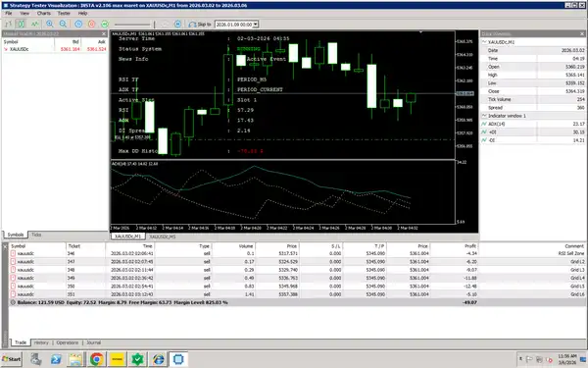Switch to the XAUUSDc,M5 chart tab
This screenshot has height=368, width=588.
coord(163,237)
